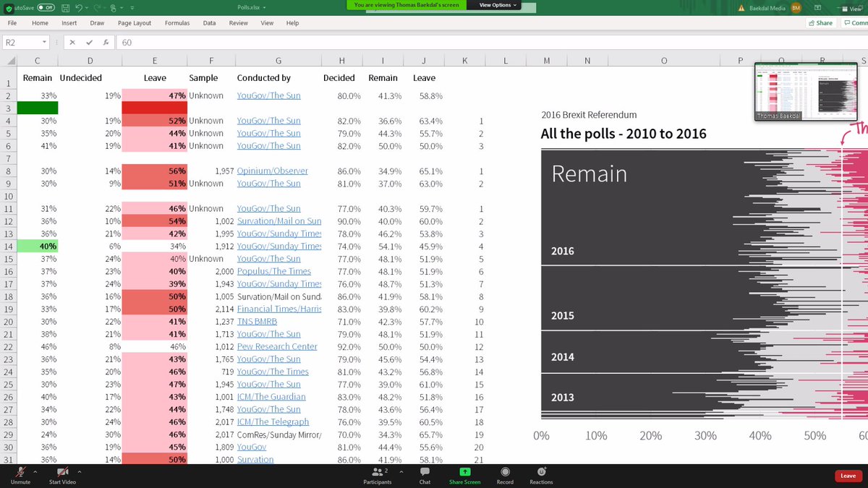Click the Record icon
The width and height of the screenshot is (868, 488).
[x=505, y=471]
